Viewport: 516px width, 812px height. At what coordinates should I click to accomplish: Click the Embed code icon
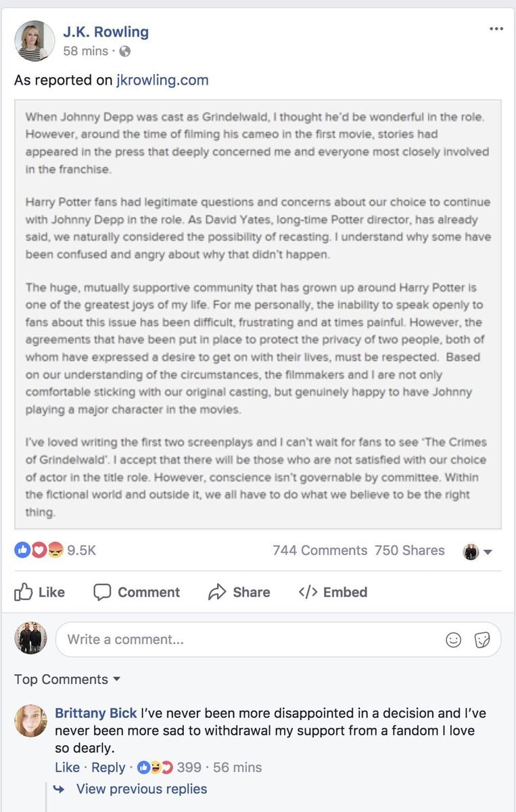(308, 592)
